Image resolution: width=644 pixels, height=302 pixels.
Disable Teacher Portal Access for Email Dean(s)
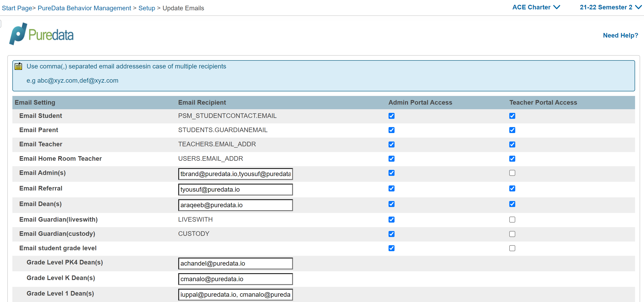(x=512, y=204)
